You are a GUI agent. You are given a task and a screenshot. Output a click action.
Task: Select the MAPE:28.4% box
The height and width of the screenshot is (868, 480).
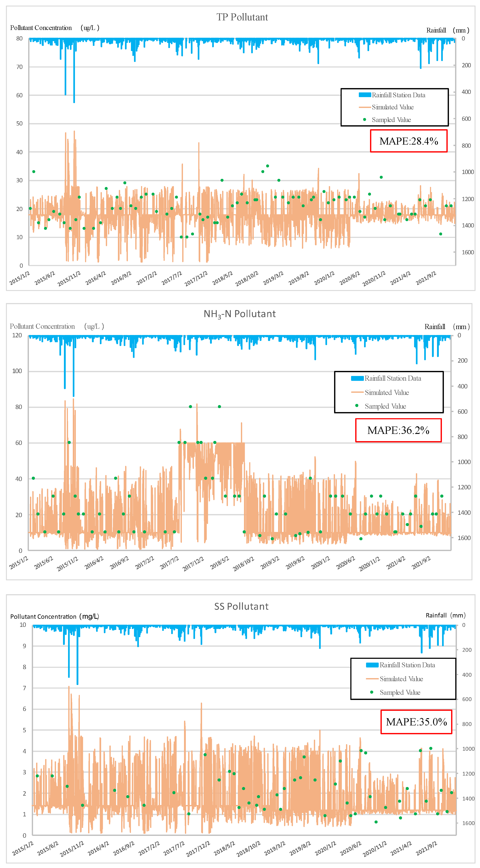pos(408,141)
